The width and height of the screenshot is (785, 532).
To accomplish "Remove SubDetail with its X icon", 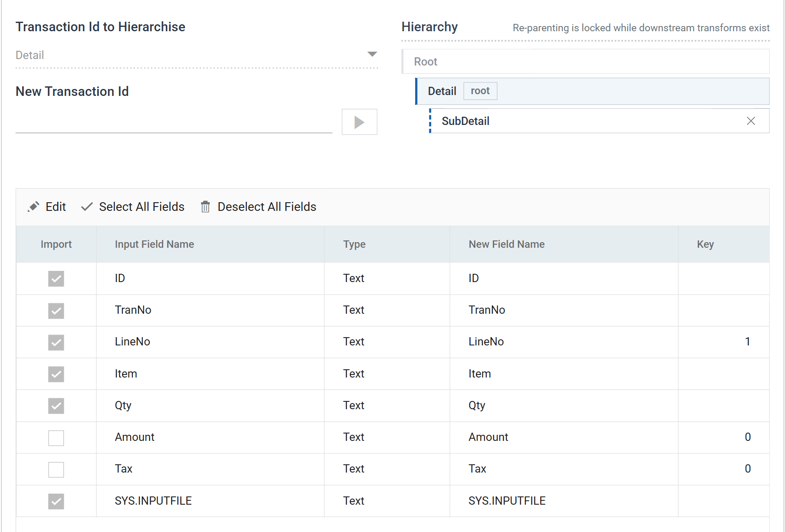I will tap(751, 121).
